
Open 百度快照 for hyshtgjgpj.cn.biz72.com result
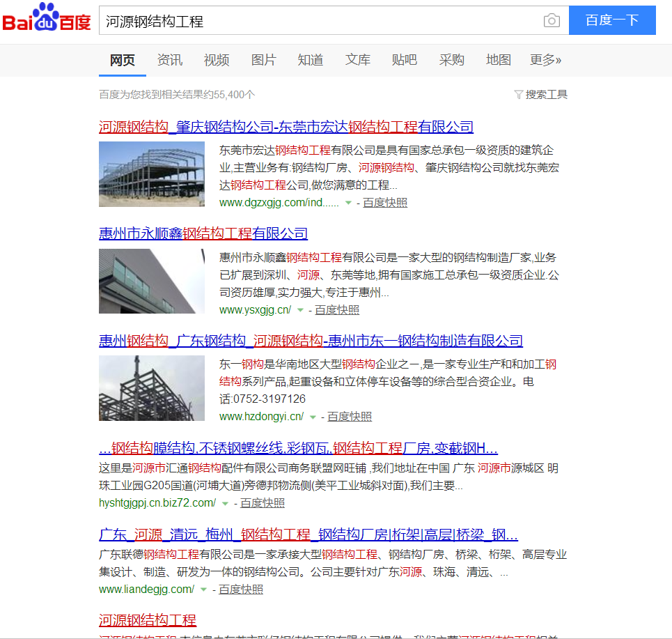coord(263,503)
